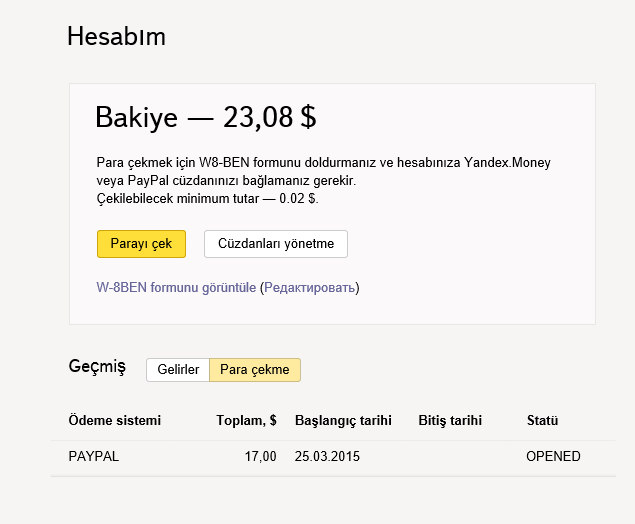Open Cüzdanları yönetme wallet management
635x524 pixels.
(276, 244)
